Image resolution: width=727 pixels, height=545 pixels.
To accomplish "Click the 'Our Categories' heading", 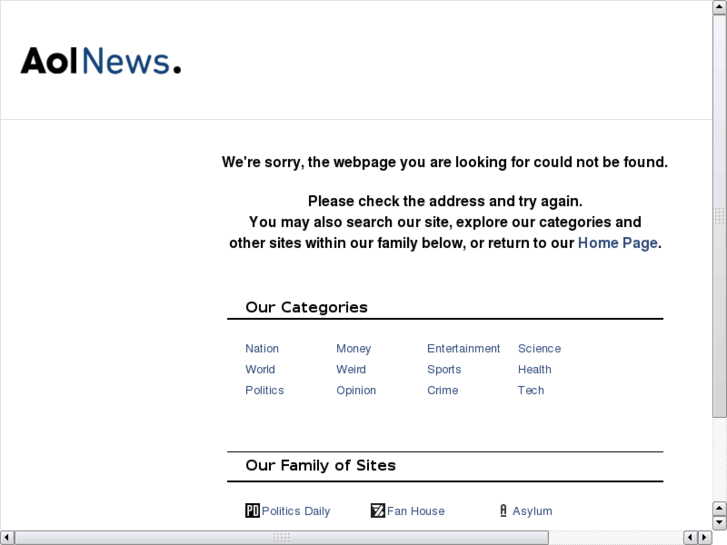I will [306, 307].
